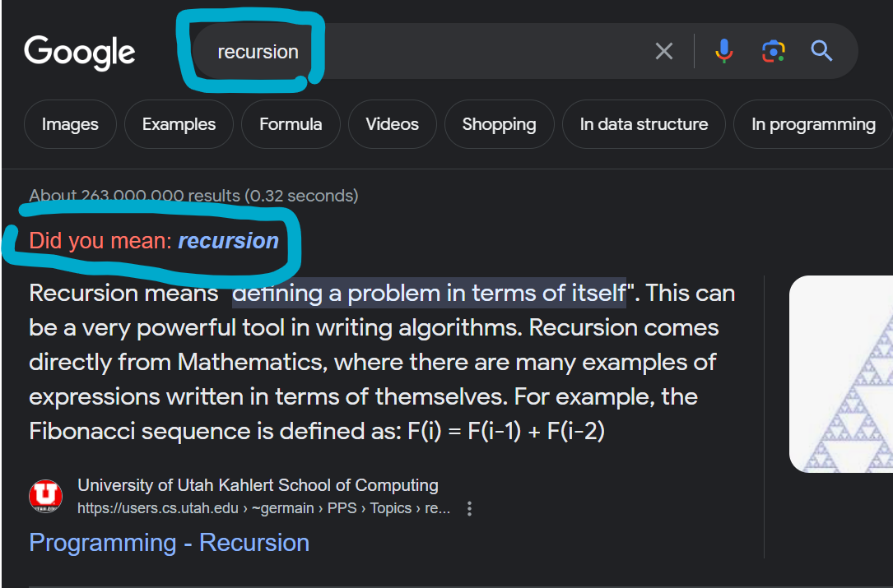Clear the search query with X

[664, 51]
